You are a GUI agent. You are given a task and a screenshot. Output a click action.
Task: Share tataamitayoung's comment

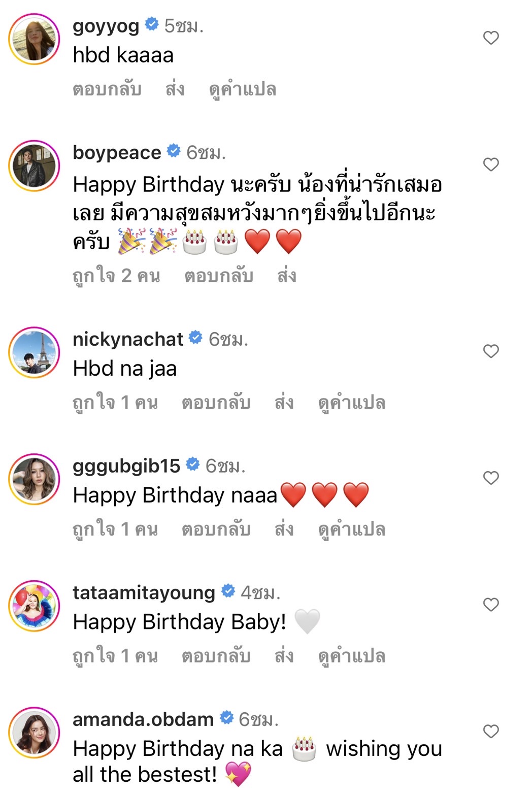coord(287,656)
